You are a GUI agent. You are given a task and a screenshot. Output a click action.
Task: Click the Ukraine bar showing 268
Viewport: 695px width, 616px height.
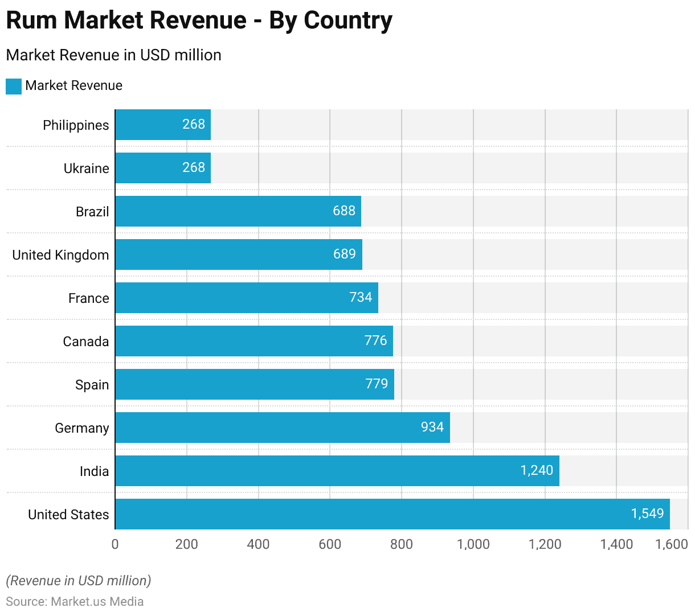163,168
